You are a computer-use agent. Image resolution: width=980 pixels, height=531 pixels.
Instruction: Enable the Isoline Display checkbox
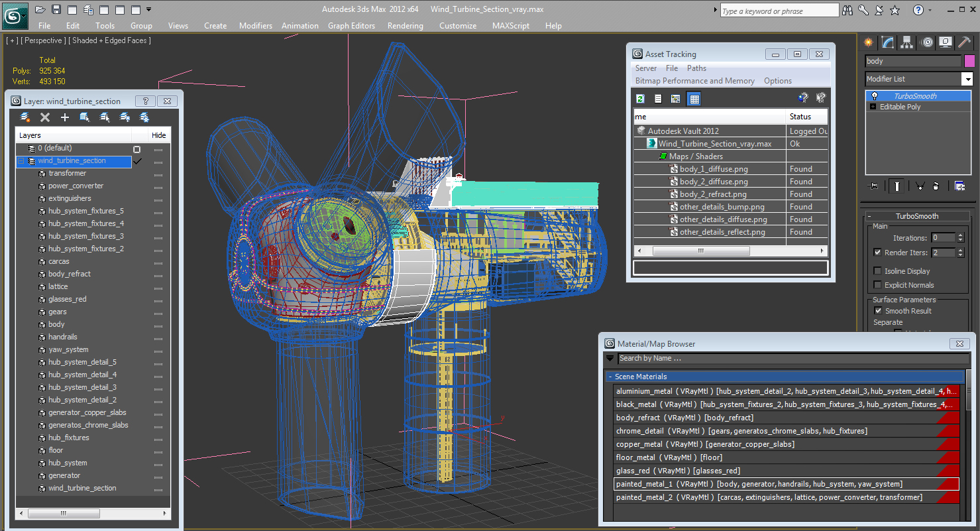tap(878, 270)
